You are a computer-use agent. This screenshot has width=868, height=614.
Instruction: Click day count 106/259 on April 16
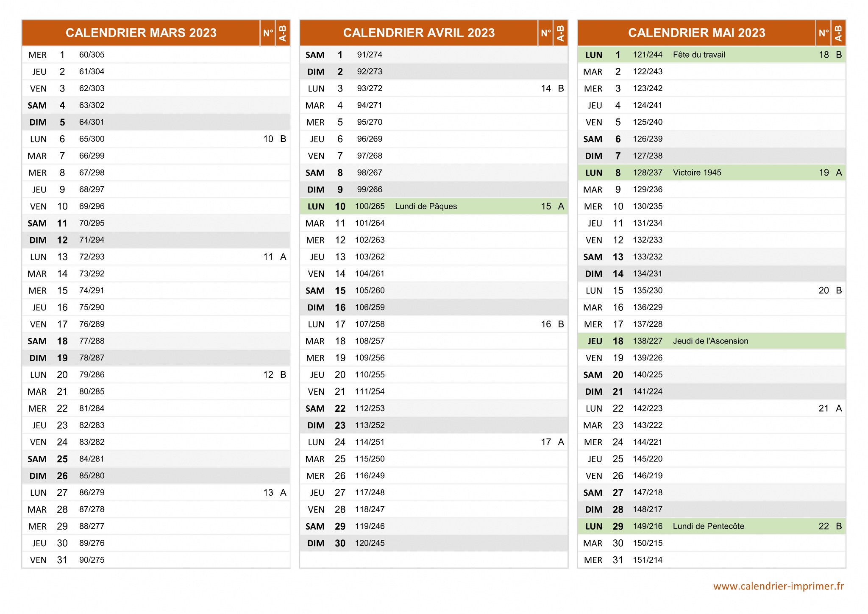click(x=370, y=307)
